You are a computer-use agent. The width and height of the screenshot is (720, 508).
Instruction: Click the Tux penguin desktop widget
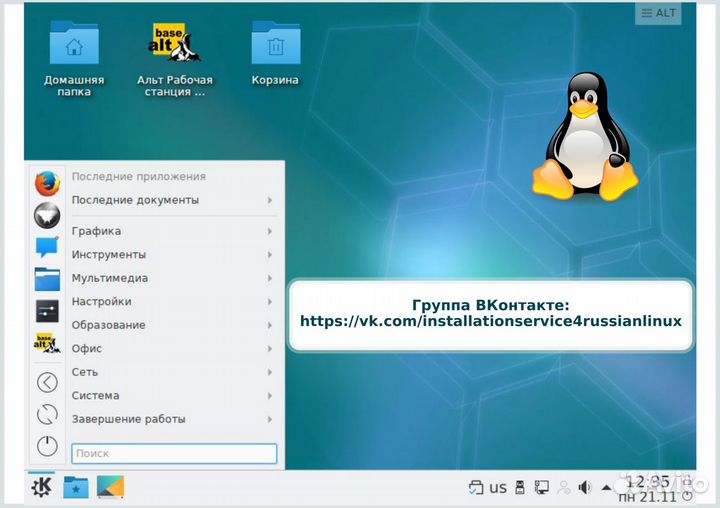585,136
